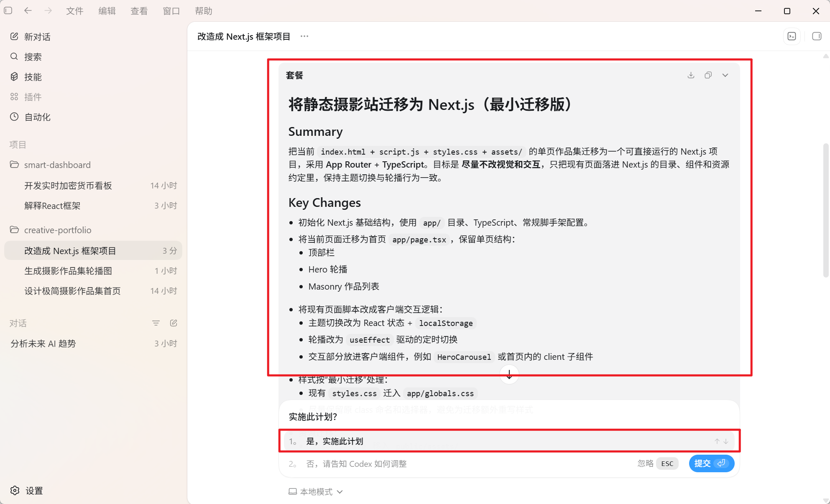The image size is (830, 504).
Task: Click the Summary heading
Action: pos(316,132)
